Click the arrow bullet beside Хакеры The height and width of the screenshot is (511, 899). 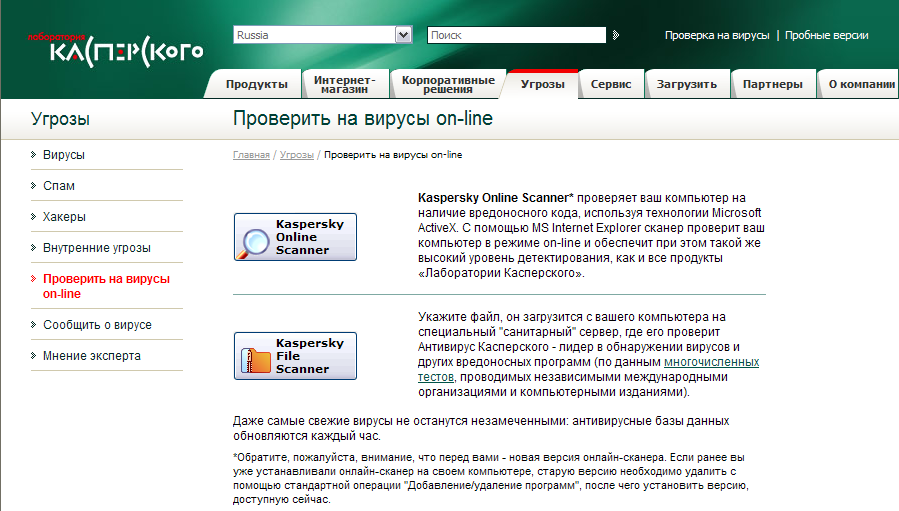[33, 216]
